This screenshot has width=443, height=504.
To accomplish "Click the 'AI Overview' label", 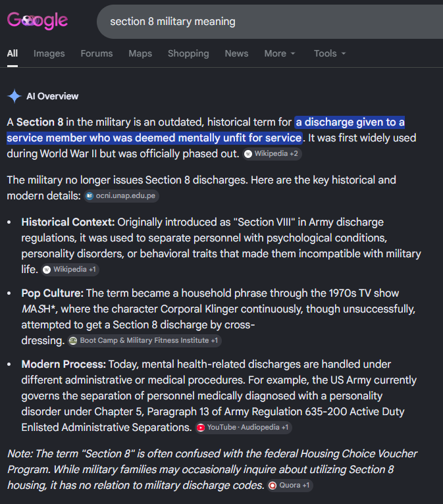I will click(53, 96).
